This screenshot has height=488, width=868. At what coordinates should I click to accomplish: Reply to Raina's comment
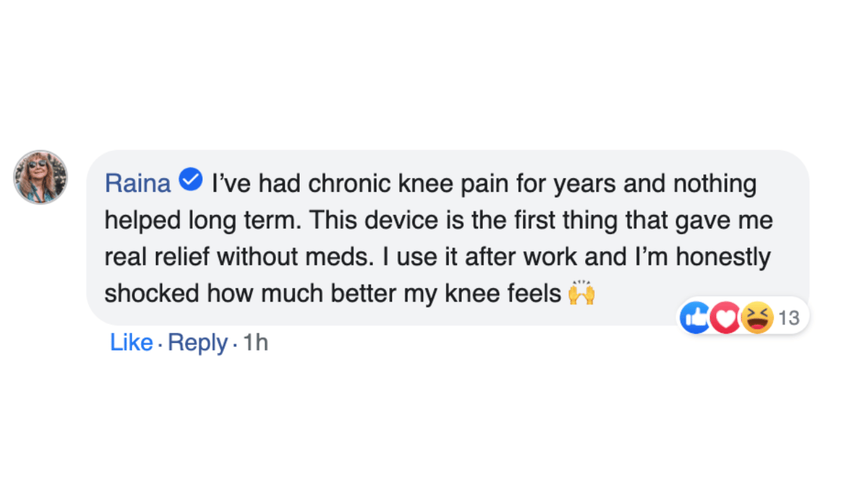coord(197,343)
